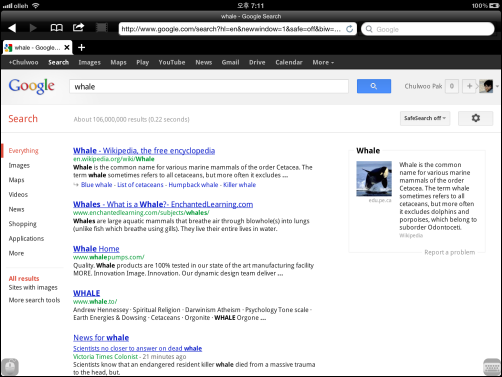Filter by Videos in left sidebar
502x377 pixels.
point(18,195)
